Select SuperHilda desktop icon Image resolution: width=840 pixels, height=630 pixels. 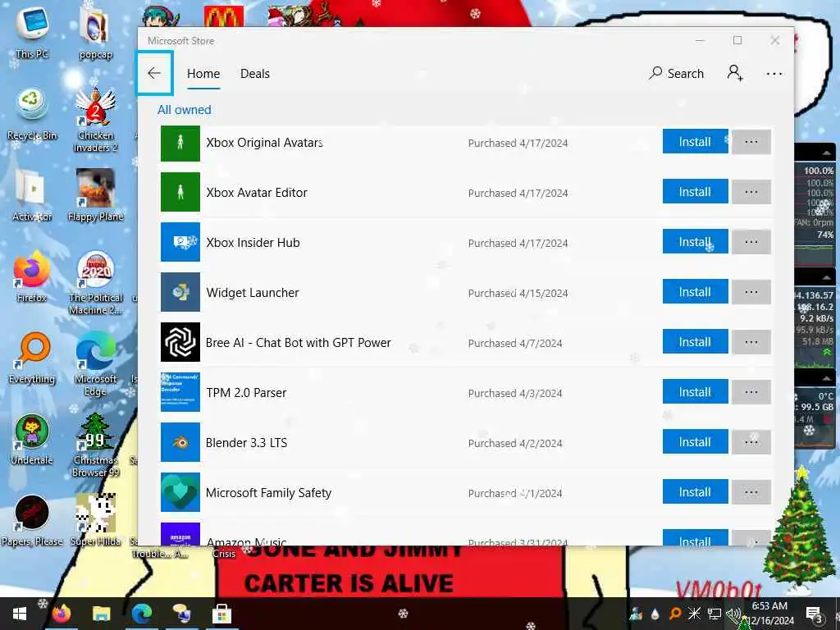(95, 521)
